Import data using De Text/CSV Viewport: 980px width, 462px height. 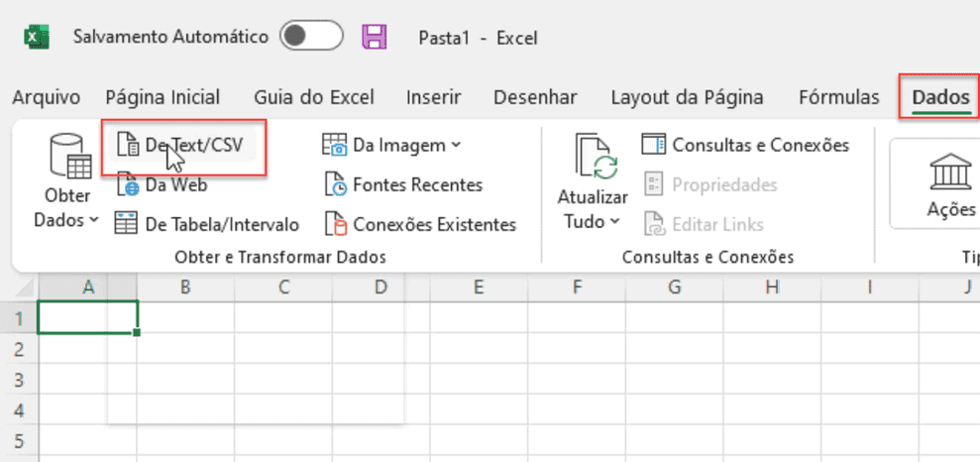182,146
